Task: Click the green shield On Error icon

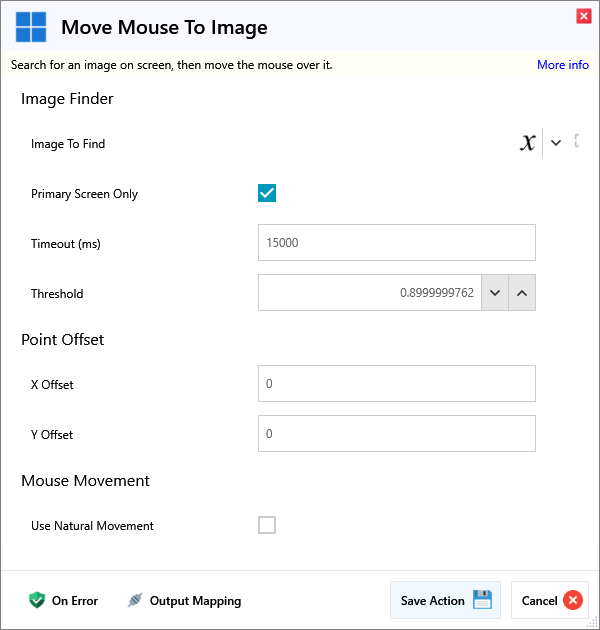Action: [x=37, y=601]
